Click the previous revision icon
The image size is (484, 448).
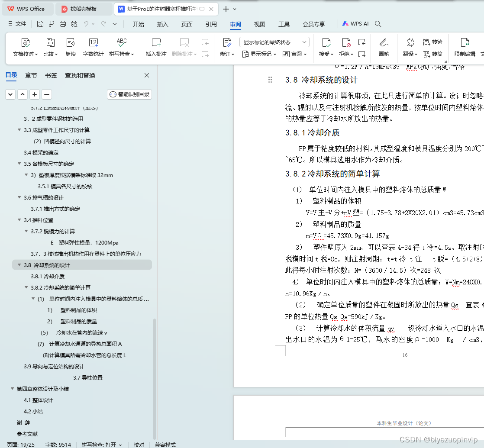click(x=362, y=42)
